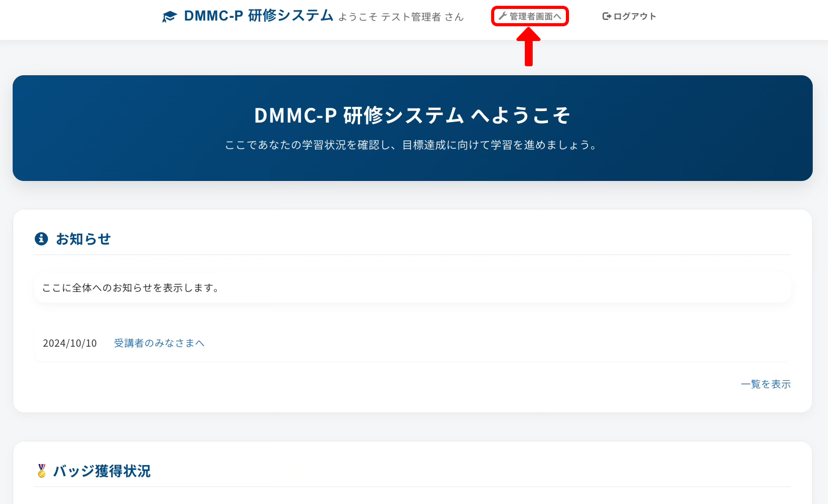Click the info icon beside お知らせ
The image size is (828, 504).
point(41,239)
